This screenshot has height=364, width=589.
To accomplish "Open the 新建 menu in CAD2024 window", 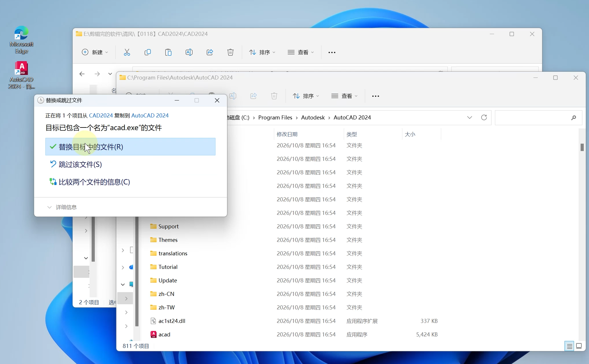I will tap(95, 52).
